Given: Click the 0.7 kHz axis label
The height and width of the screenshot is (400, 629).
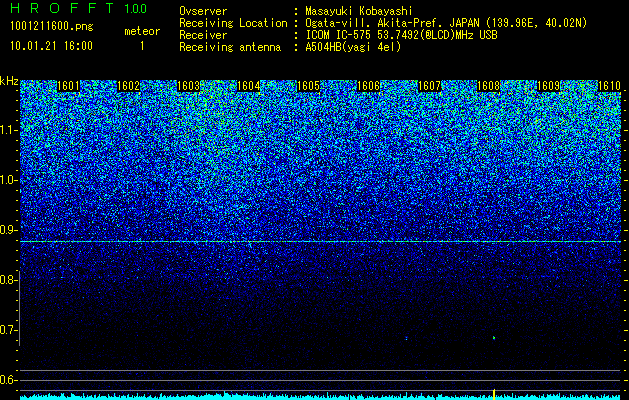Looking at the screenshot, I should (9, 330).
